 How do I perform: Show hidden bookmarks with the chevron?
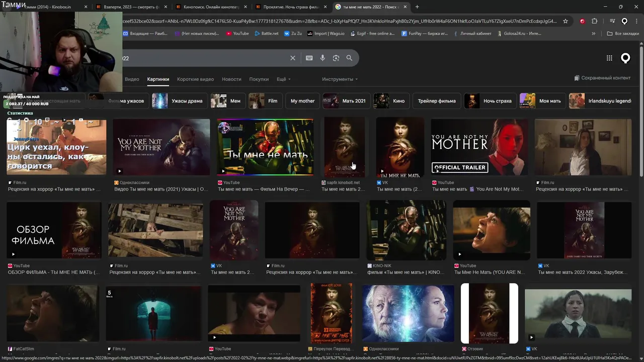coord(594,34)
